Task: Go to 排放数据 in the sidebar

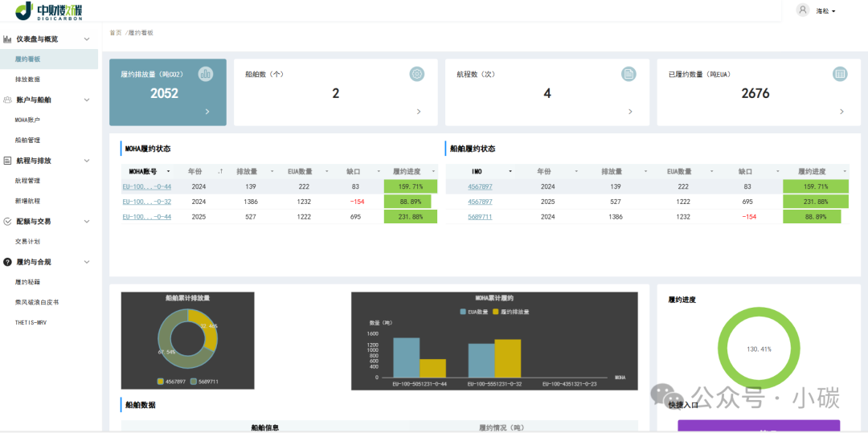Action: [x=27, y=80]
